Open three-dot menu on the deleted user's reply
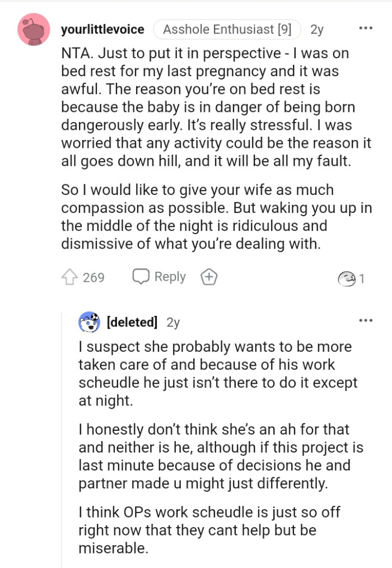 pyautogui.click(x=365, y=321)
